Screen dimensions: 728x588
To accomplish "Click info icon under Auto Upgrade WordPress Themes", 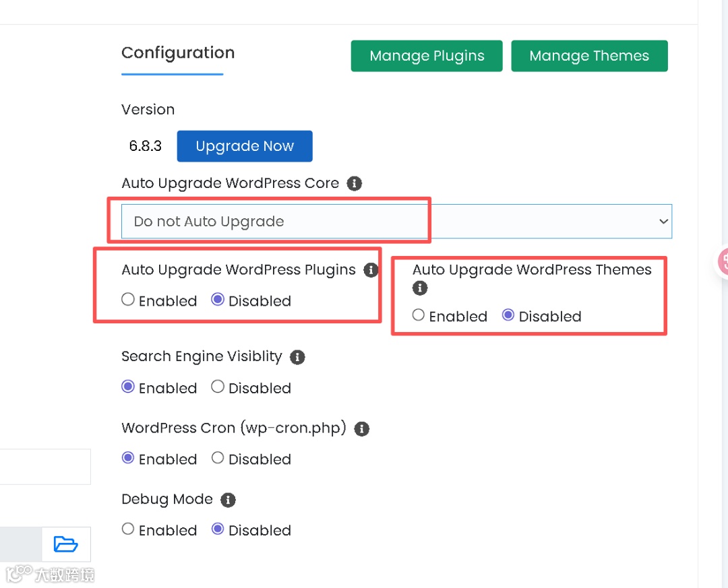I will pos(420,288).
